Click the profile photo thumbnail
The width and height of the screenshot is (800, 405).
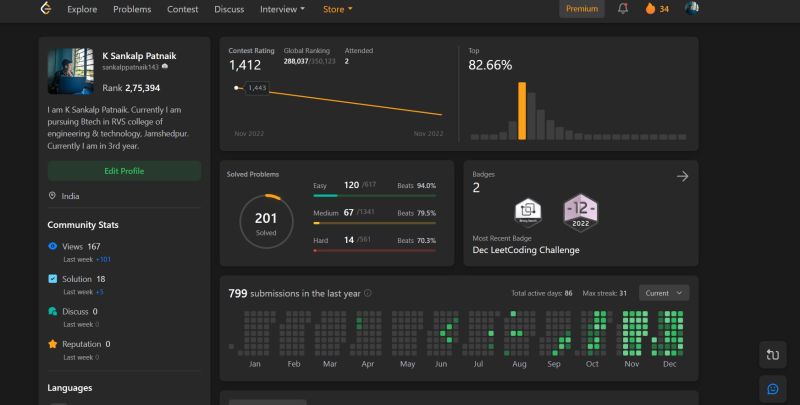pyautogui.click(x=70, y=71)
